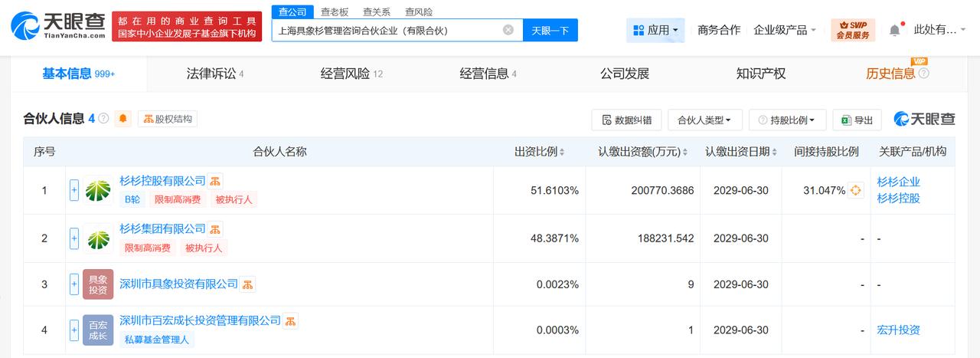Click the 杉杉控股 company logo thumbnail
The image size is (980, 358).
click(x=98, y=190)
